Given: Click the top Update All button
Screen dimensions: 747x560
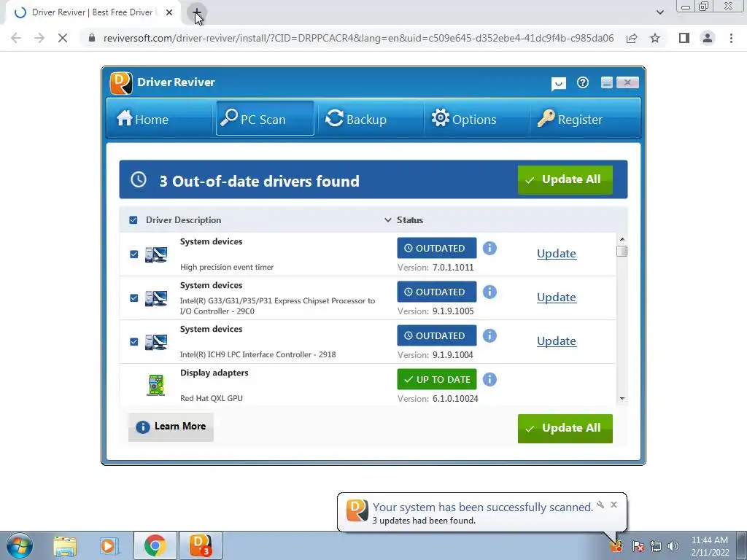Looking at the screenshot, I should point(565,179).
